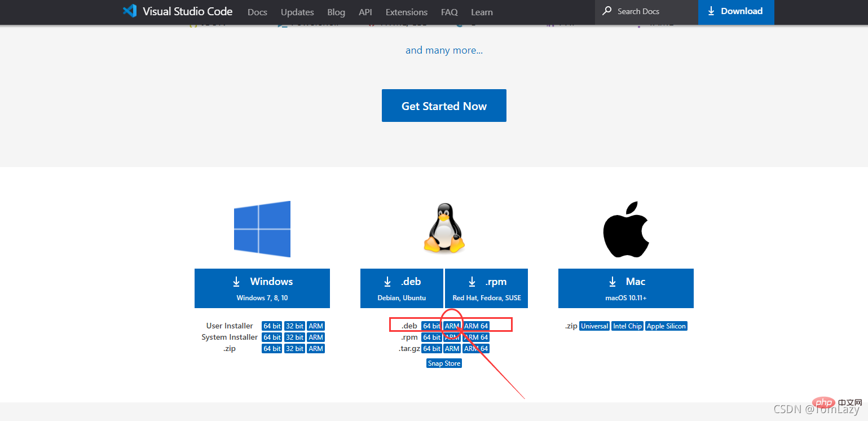
Task: Choose the Apple Silicon .zip download
Action: pos(666,326)
